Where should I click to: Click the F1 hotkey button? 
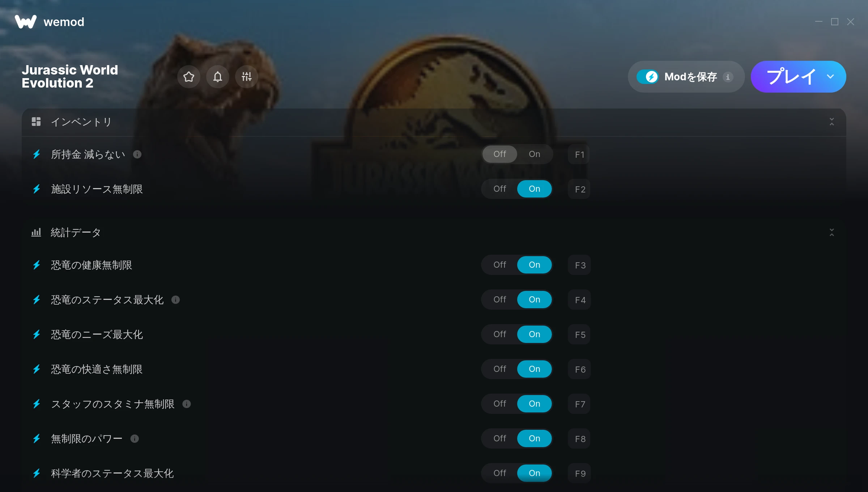(x=579, y=154)
